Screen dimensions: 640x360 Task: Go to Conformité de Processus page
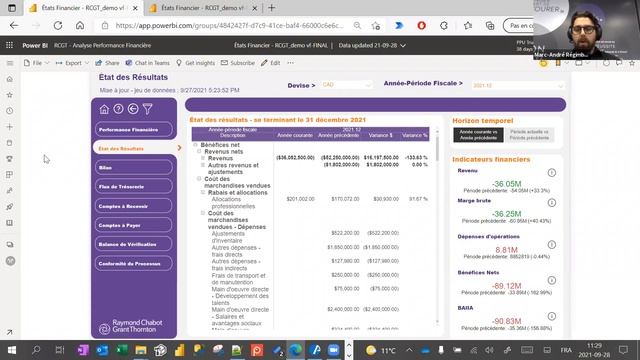click(x=134, y=264)
